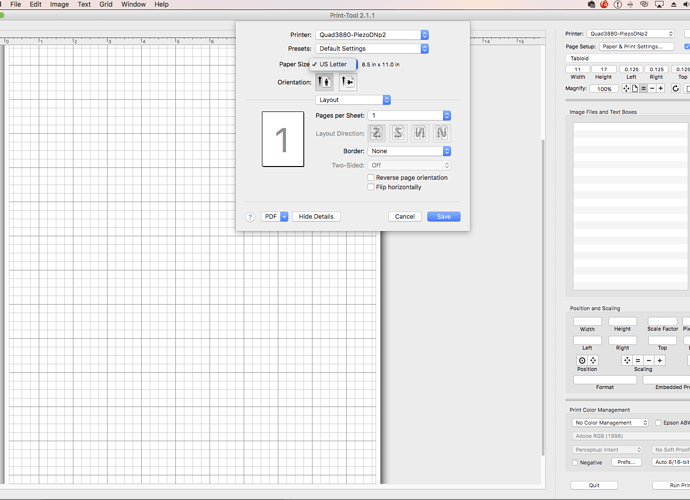This screenshot has width=690, height=500.
Task: Open the Edit menu
Action: pos(36,4)
